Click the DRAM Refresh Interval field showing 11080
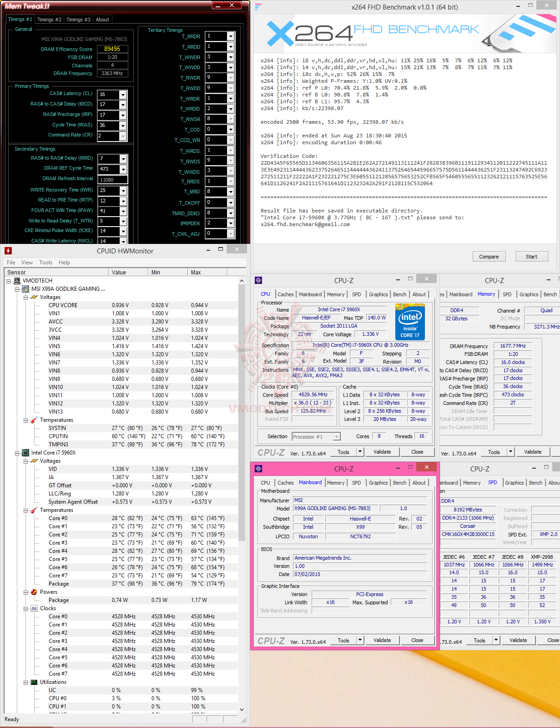The width and height of the screenshot is (560, 728). (112, 180)
